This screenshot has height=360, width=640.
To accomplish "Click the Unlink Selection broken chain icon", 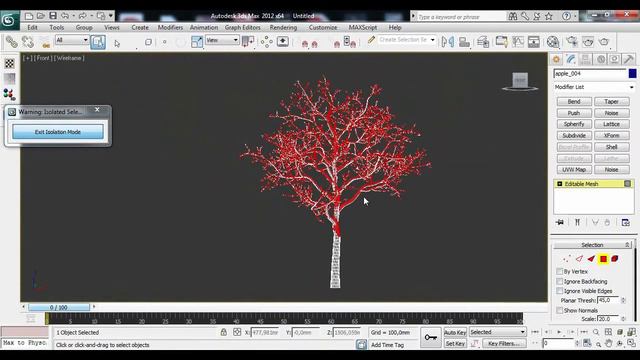I will coord(28,42).
